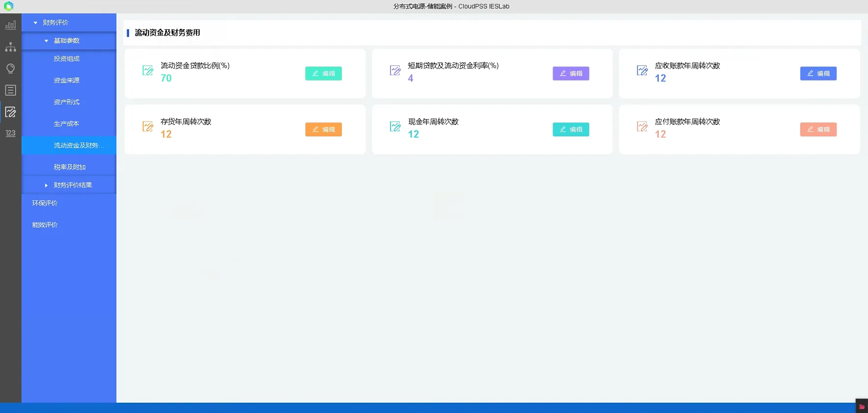Click the CloudPSS logo icon

(x=9, y=6)
